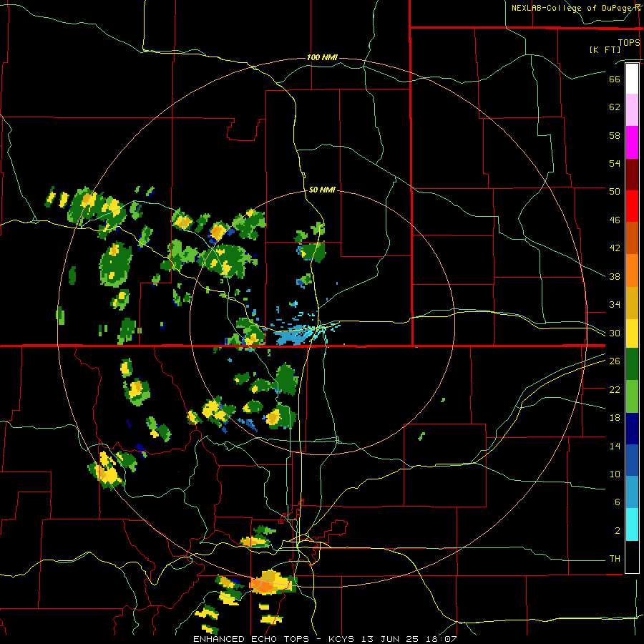Image resolution: width=644 pixels, height=644 pixels.
Task: Pick the navy legend swatch
Action: [632, 429]
